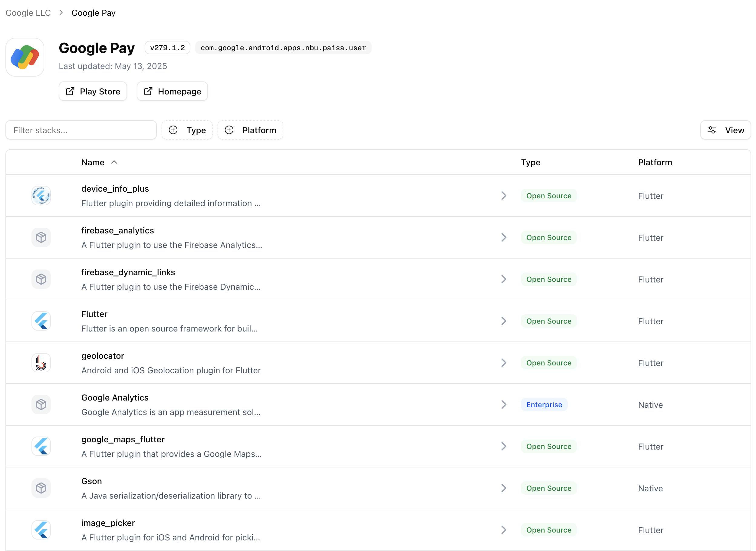Viewport: 756px width, 551px height.
Task: Click the Google Pay breadcrumb
Action: pos(93,13)
